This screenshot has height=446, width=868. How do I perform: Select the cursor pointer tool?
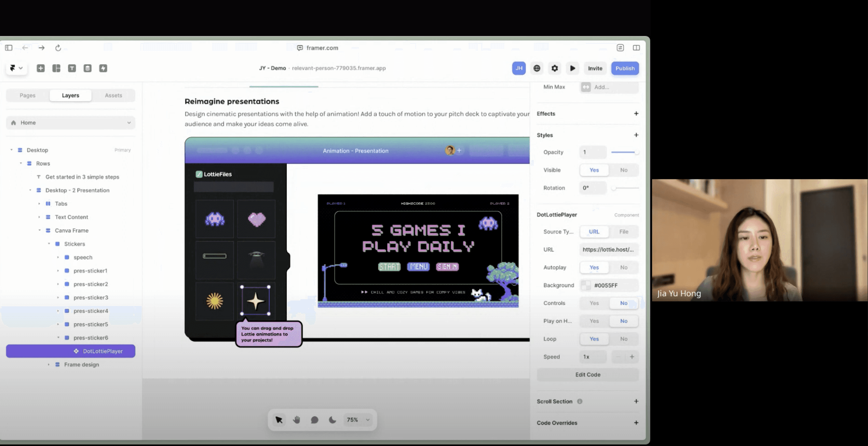(x=279, y=420)
